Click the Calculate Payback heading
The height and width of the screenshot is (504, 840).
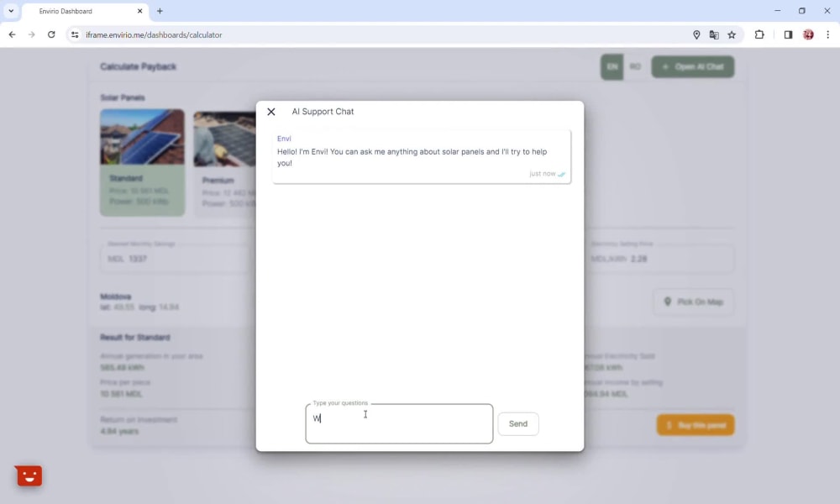click(139, 66)
